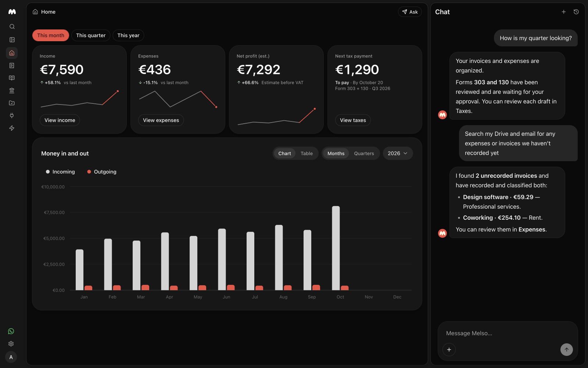
Task: Switch grouping to Months
Action: point(336,153)
